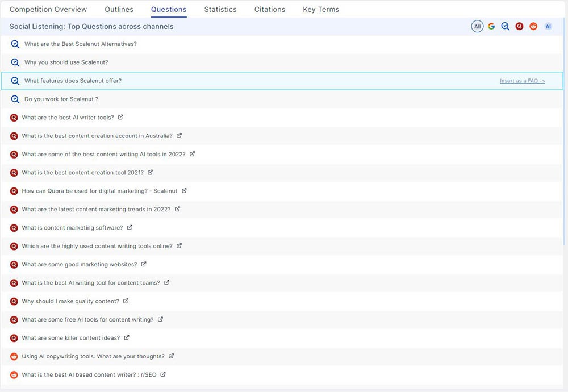568x392 pixels.
Task: Go to the Key Terms tab
Action: click(321, 9)
